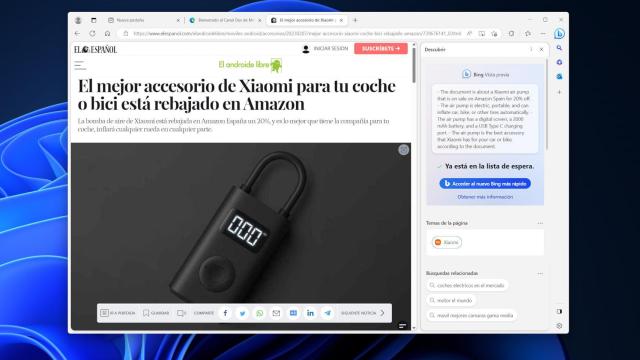This screenshot has width=640, height=360.
Task: Click the GUARDAR bookmark button
Action: [x=156, y=313]
